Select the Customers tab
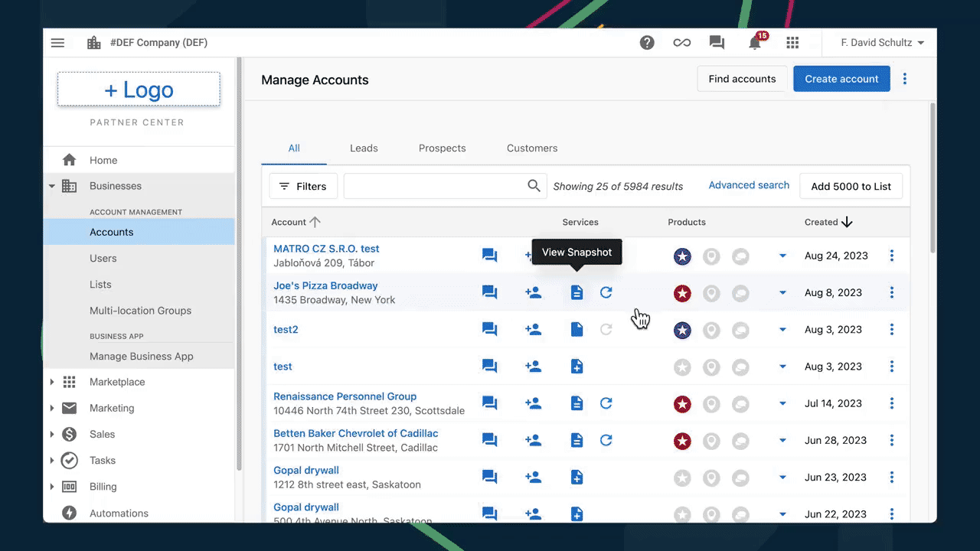 coord(532,148)
